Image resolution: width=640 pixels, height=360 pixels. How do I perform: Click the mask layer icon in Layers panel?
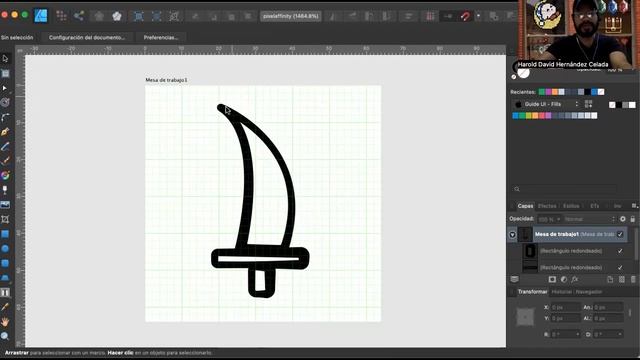552,279
